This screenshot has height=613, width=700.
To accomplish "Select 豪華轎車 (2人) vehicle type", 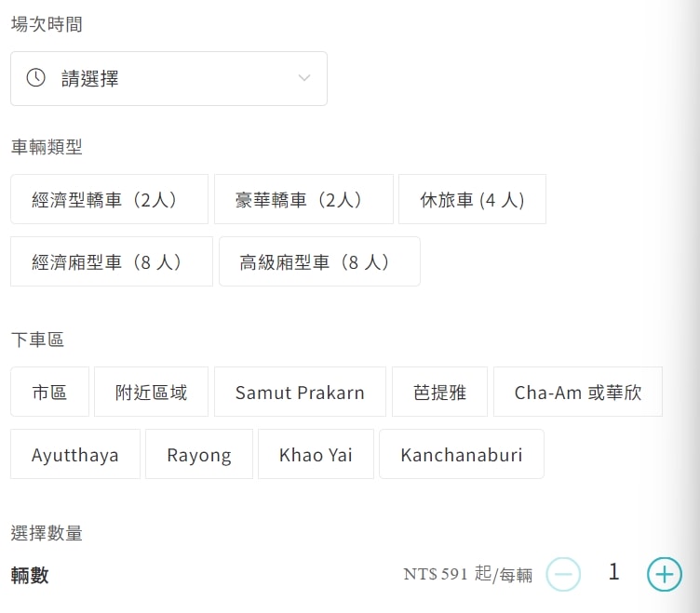I will (303, 199).
